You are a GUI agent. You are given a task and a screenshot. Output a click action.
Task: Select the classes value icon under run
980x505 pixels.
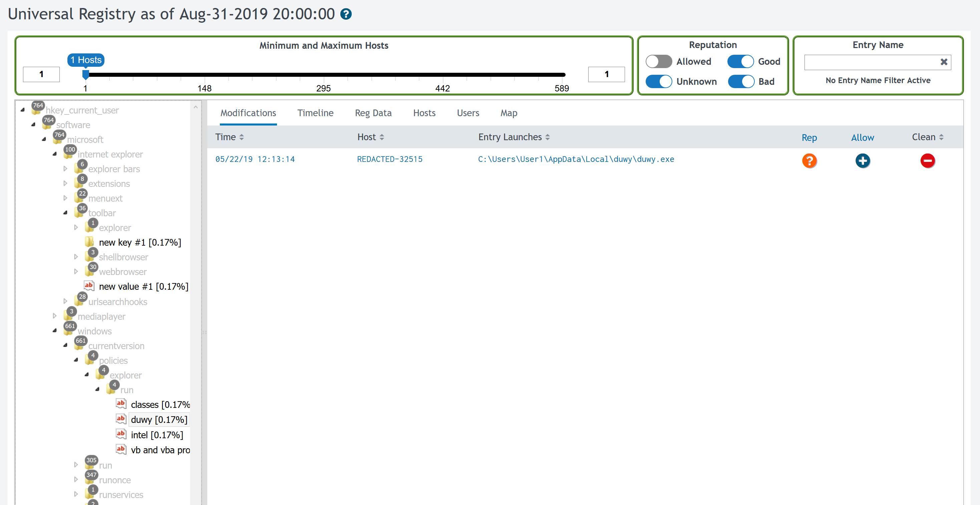pos(121,404)
